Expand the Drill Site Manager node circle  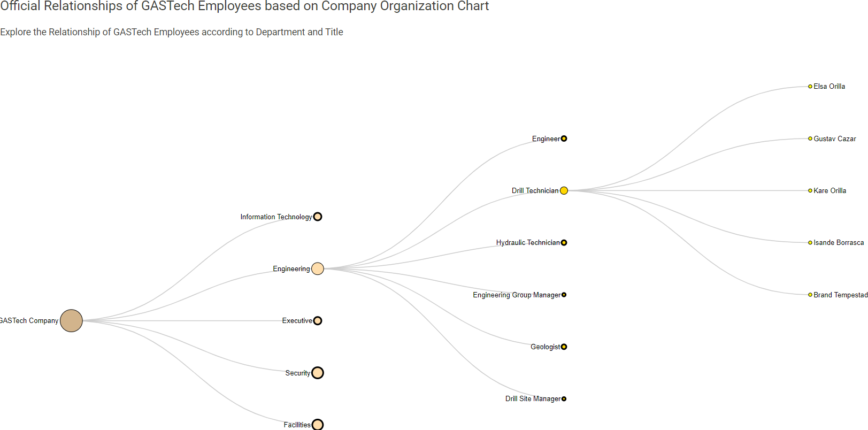[564, 399]
